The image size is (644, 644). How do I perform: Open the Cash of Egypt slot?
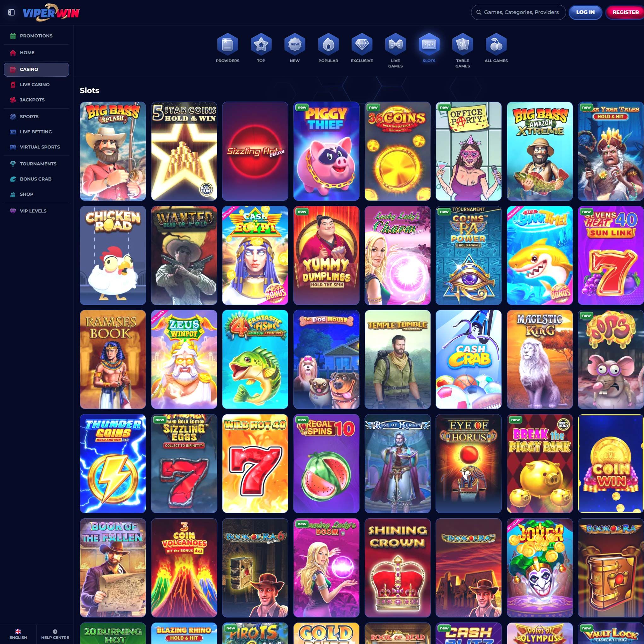255,255
